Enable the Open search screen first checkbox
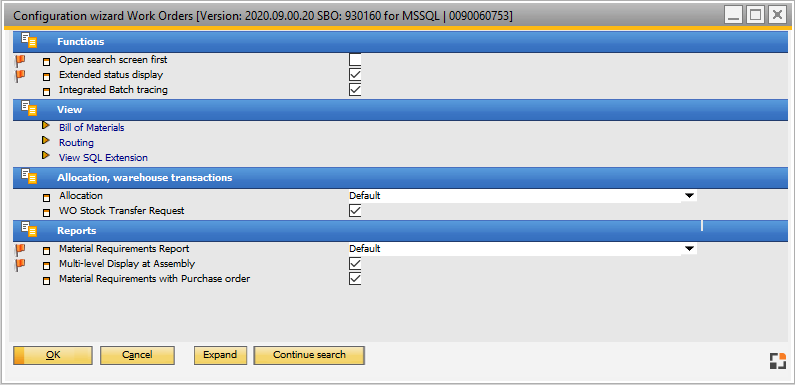Image resolution: width=795 pixels, height=385 pixels. click(355, 60)
